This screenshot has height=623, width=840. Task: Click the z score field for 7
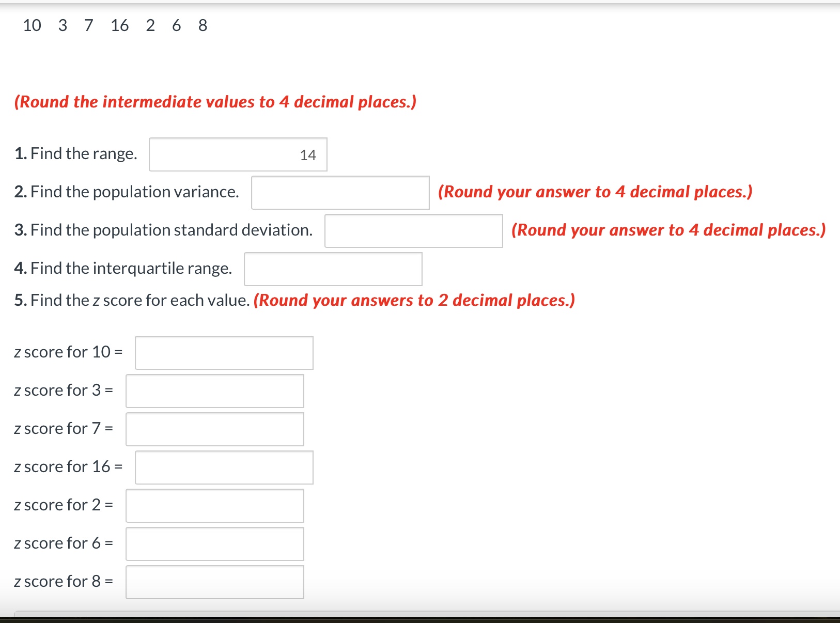click(214, 429)
